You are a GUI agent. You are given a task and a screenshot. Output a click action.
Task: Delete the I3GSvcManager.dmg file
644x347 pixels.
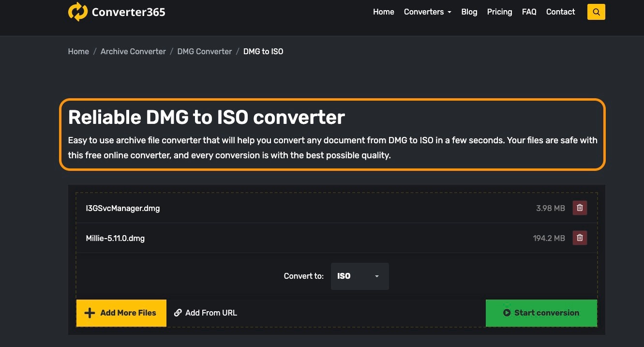coord(580,208)
